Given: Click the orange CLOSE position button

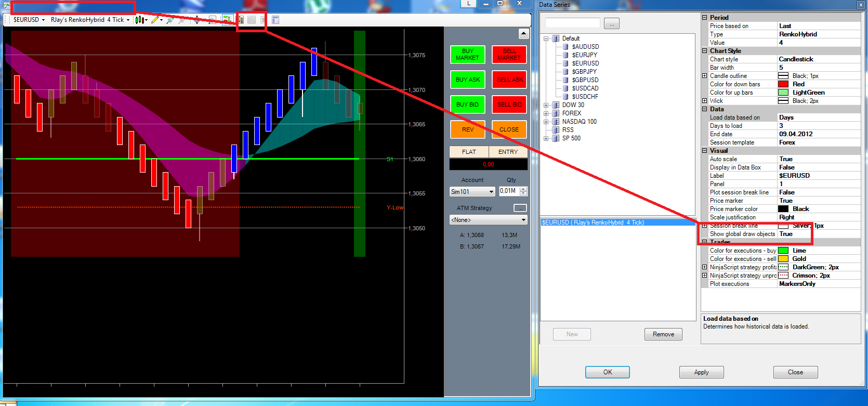Looking at the screenshot, I should pos(509,129).
